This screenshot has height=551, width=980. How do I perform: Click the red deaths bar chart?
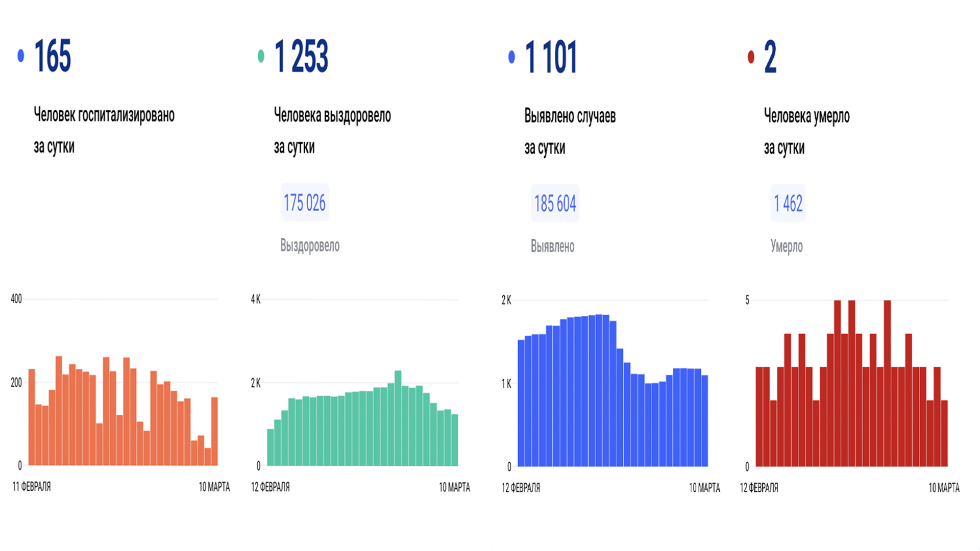pyautogui.click(x=851, y=383)
